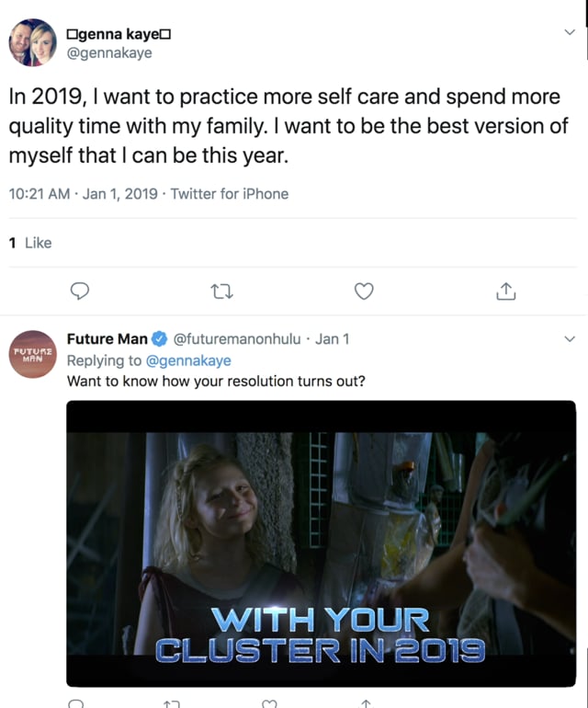The width and height of the screenshot is (588, 708).
Task: Expand genna kaye's tweet options chevron
Action: click(569, 32)
